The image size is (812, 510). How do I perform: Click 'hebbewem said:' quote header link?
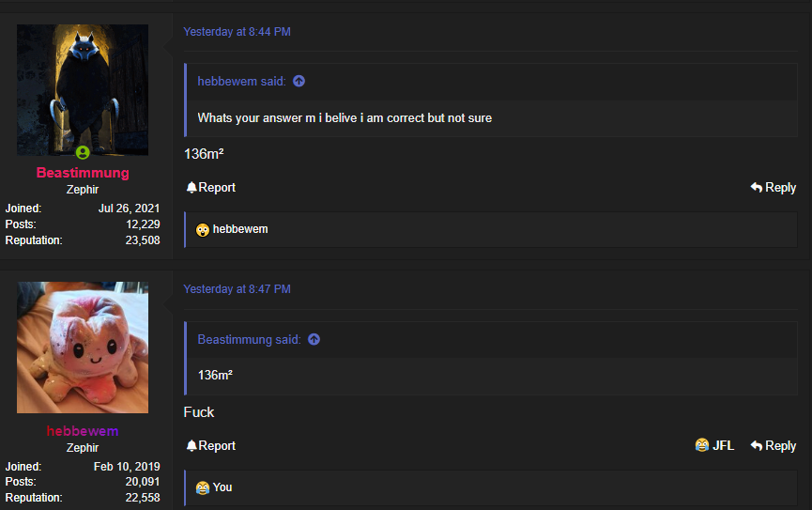point(241,82)
